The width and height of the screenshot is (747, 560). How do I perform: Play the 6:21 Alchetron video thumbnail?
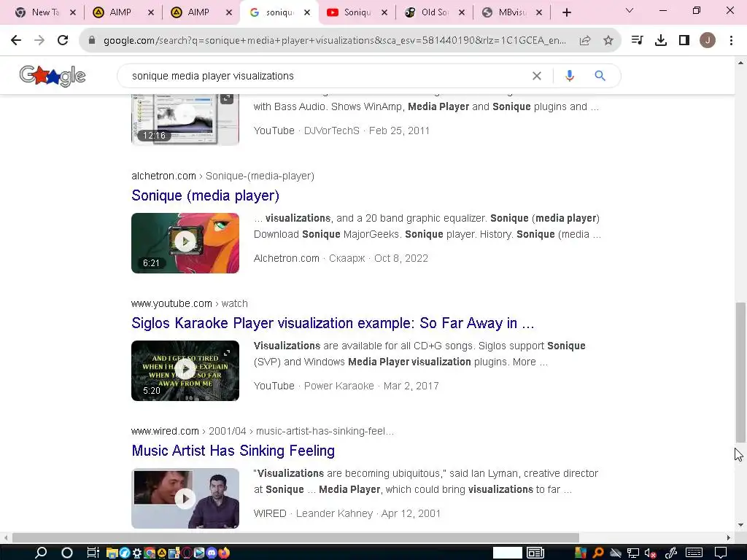point(185,243)
